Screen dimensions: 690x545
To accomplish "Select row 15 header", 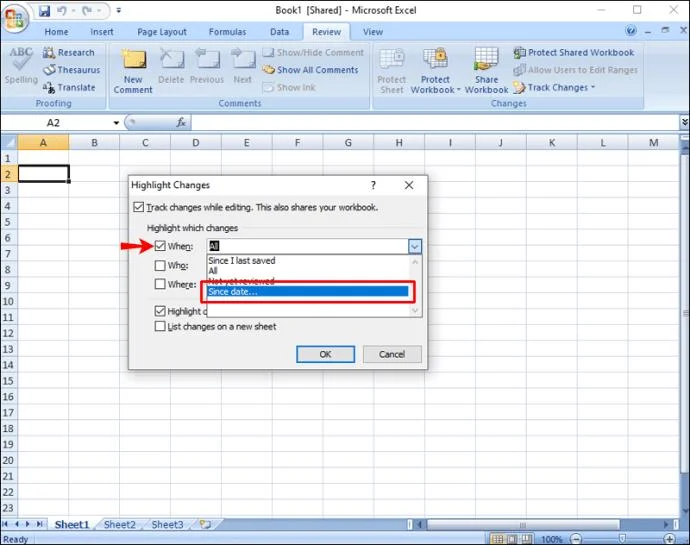I will (8, 381).
